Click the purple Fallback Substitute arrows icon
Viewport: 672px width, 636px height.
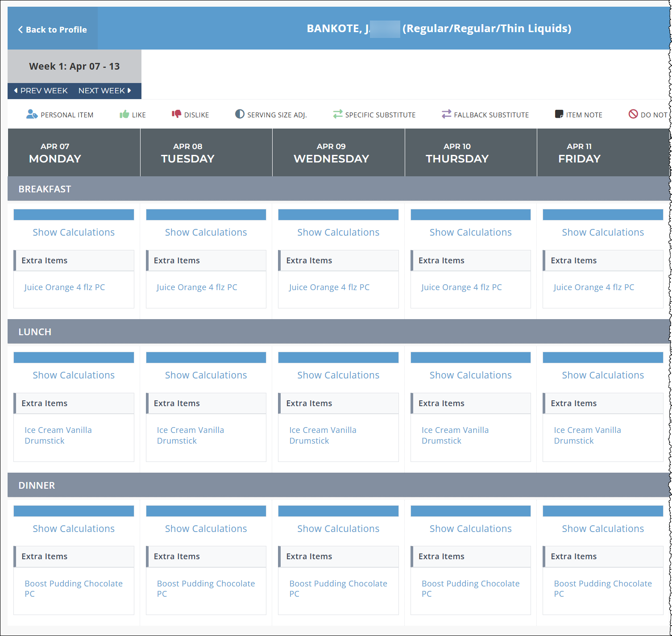point(447,114)
